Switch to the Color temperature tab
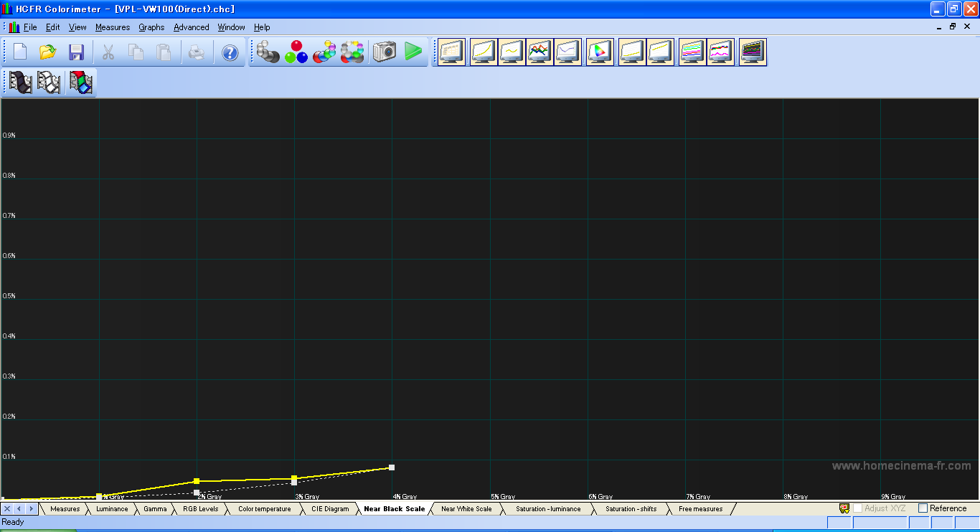 point(264,509)
